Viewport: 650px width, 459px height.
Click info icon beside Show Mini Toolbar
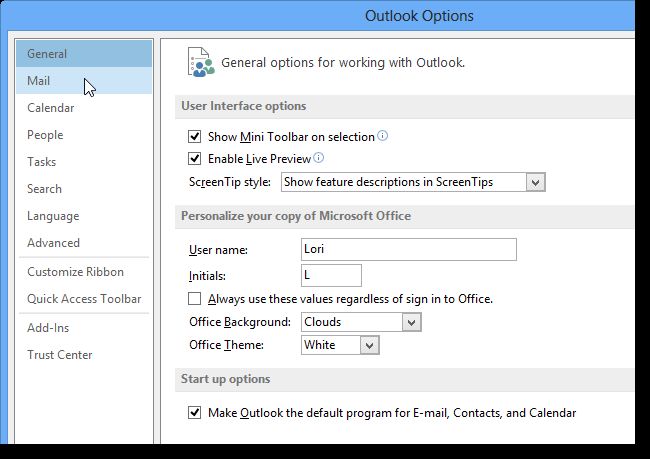click(382, 136)
